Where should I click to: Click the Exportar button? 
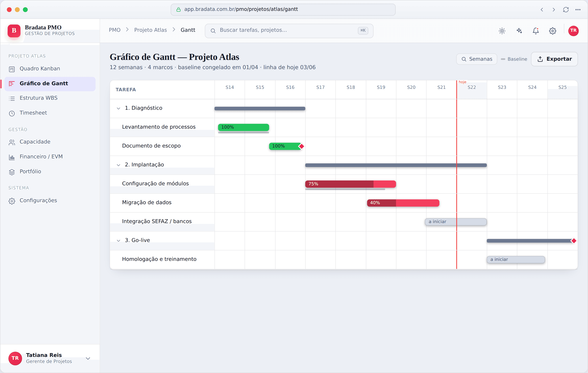click(x=554, y=59)
